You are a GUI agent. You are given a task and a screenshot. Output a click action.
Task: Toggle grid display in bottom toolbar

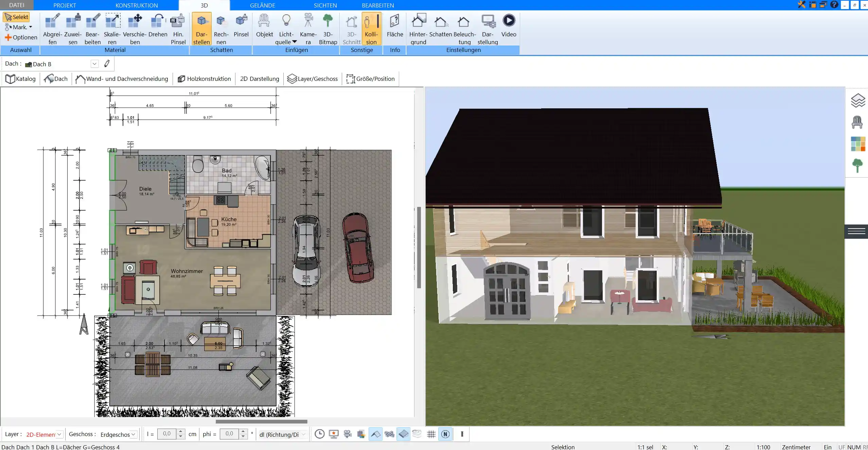[431, 434]
